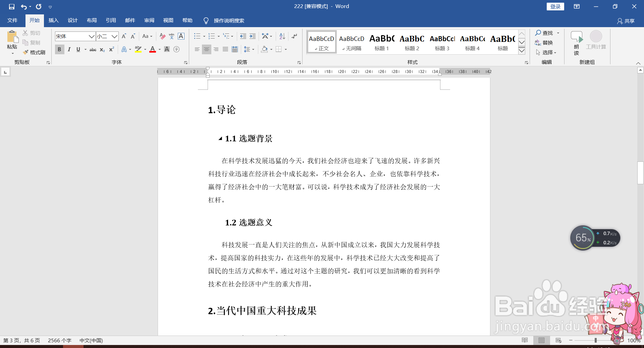The image size is (644, 348).
Task: Apply strikethrough formatting (abc)
Action: tap(93, 50)
